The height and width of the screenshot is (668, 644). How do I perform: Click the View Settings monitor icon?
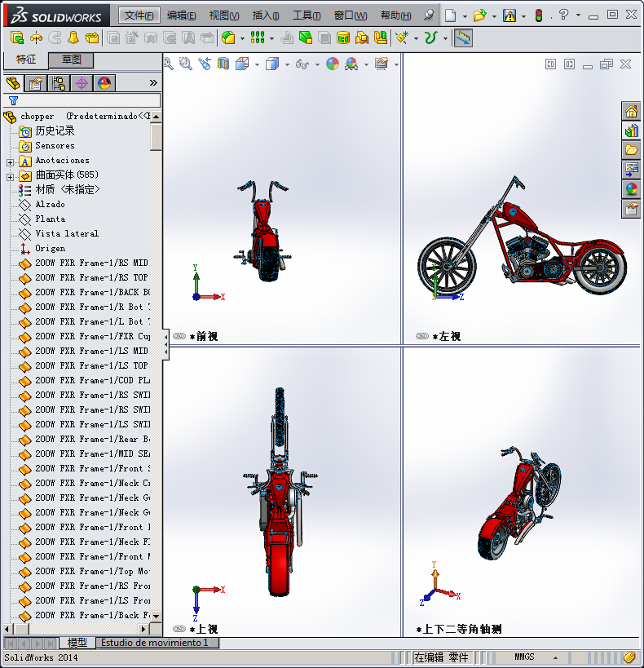pyautogui.click(x=382, y=64)
